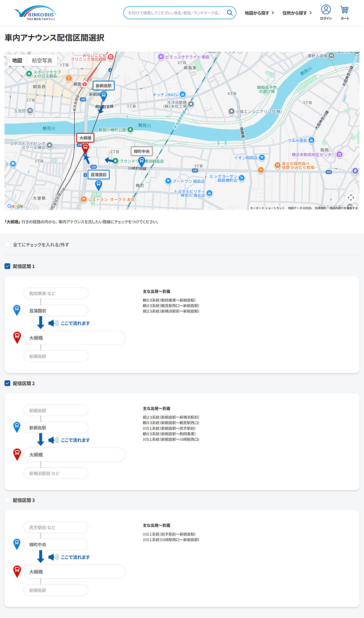Uncheck the 配信区間 2 checkbox
Screen dimensions: 364x618
point(7,383)
